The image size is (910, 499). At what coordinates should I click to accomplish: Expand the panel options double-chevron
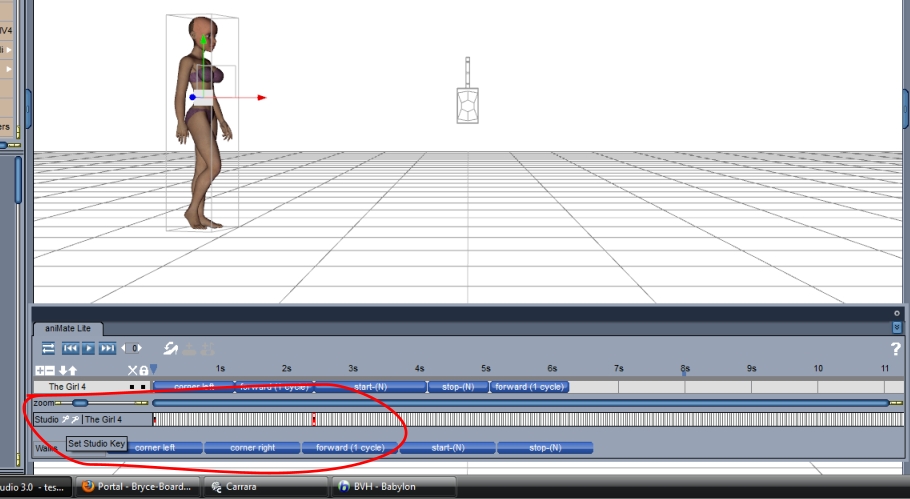point(897,328)
